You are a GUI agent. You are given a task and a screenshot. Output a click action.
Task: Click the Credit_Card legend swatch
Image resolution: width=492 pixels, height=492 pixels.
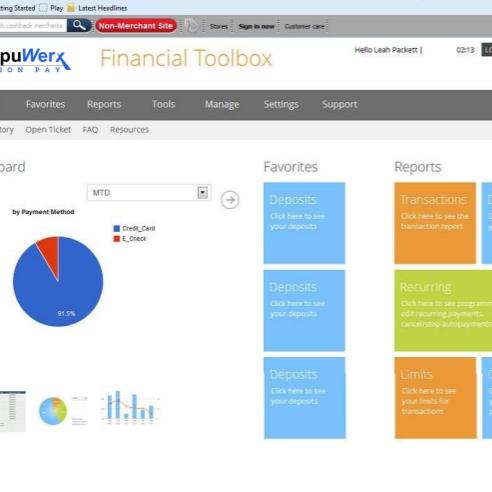(x=117, y=228)
